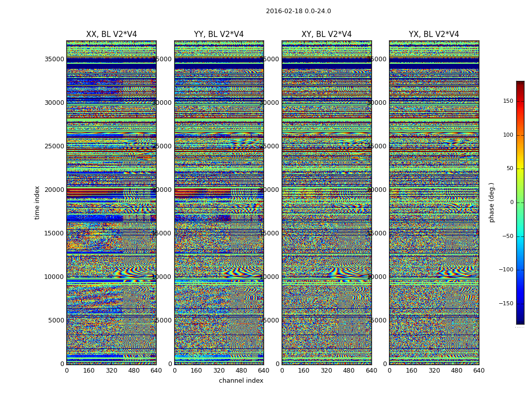The height and width of the screenshot is (405, 532).
Task: Click the 'time index' y-axis label
Action: coord(37,202)
